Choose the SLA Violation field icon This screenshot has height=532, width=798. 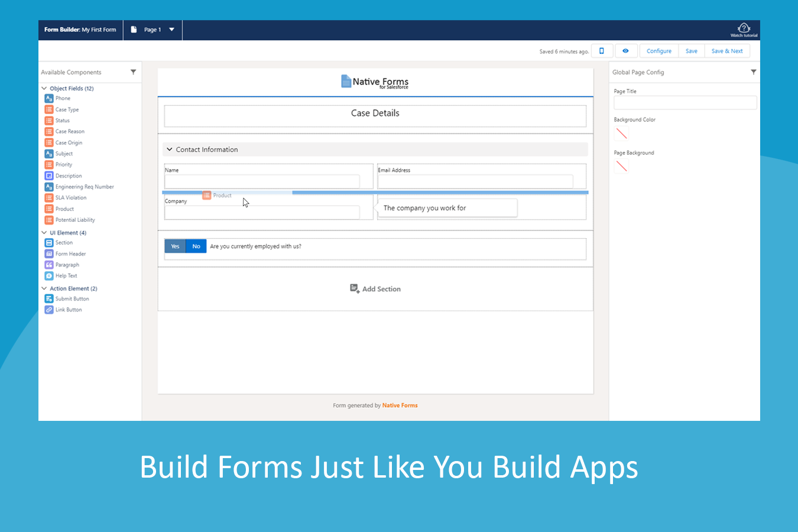49,197
